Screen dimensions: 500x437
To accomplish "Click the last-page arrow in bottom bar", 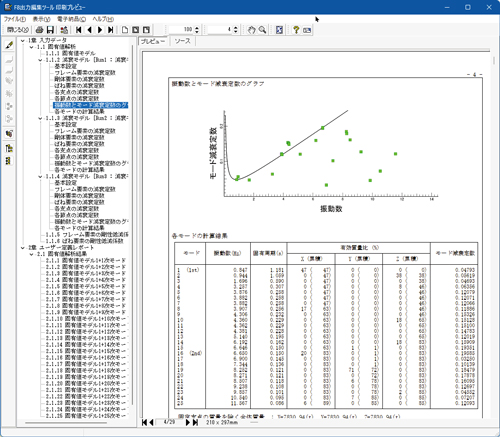I will 195,422.
